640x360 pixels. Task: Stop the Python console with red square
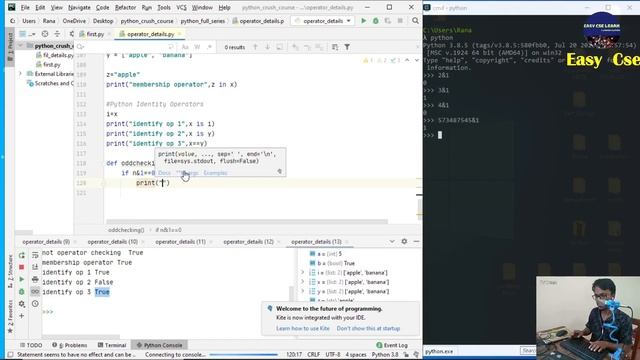pos(22,267)
